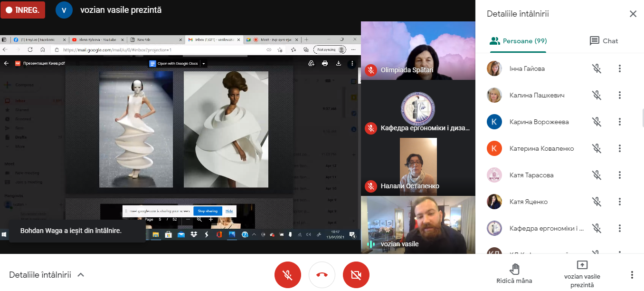Open more options menu at bottom right
Viewport: 644px width, 291px height.
point(632,275)
